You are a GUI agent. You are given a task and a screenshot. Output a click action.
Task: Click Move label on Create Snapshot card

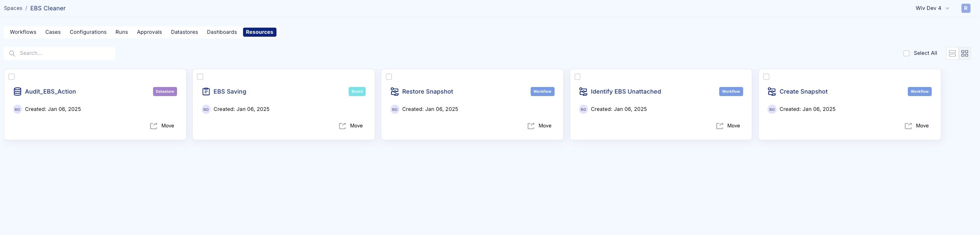922,126
